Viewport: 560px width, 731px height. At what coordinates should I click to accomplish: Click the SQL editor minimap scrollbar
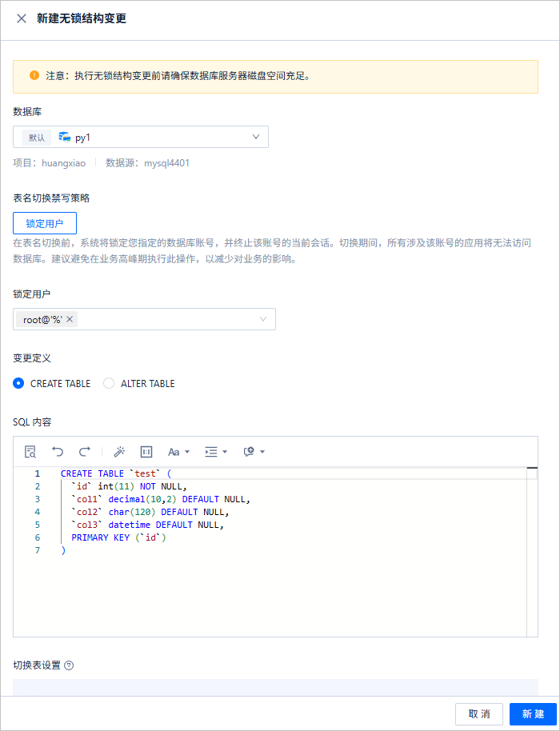click(532, 552)
